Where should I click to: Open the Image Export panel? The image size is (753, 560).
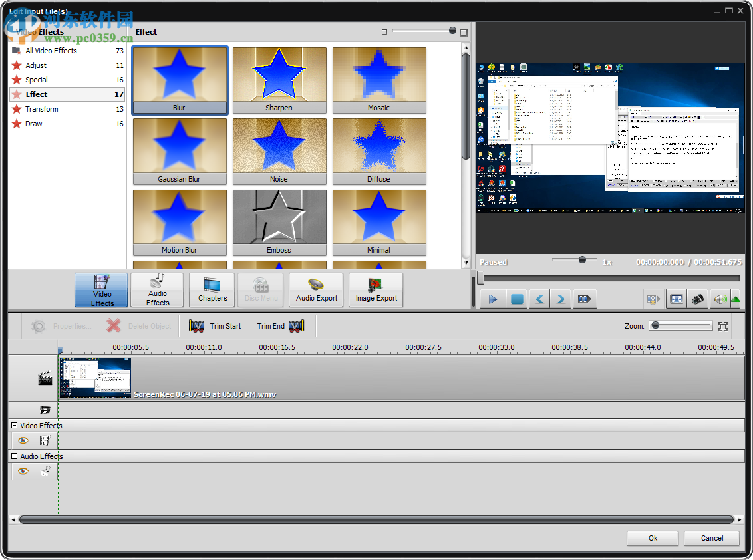click(375, 290)
